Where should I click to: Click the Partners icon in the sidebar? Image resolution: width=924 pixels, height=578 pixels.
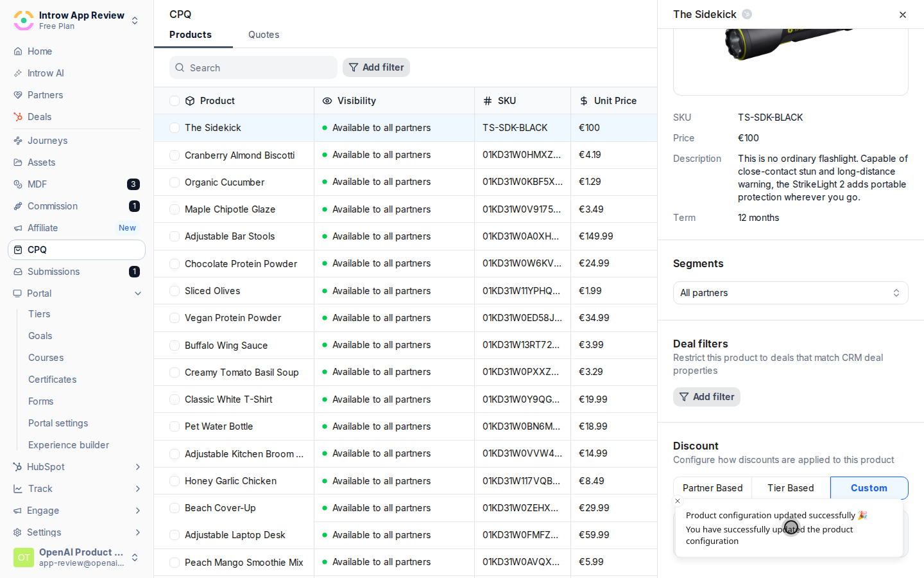point(18,95)
